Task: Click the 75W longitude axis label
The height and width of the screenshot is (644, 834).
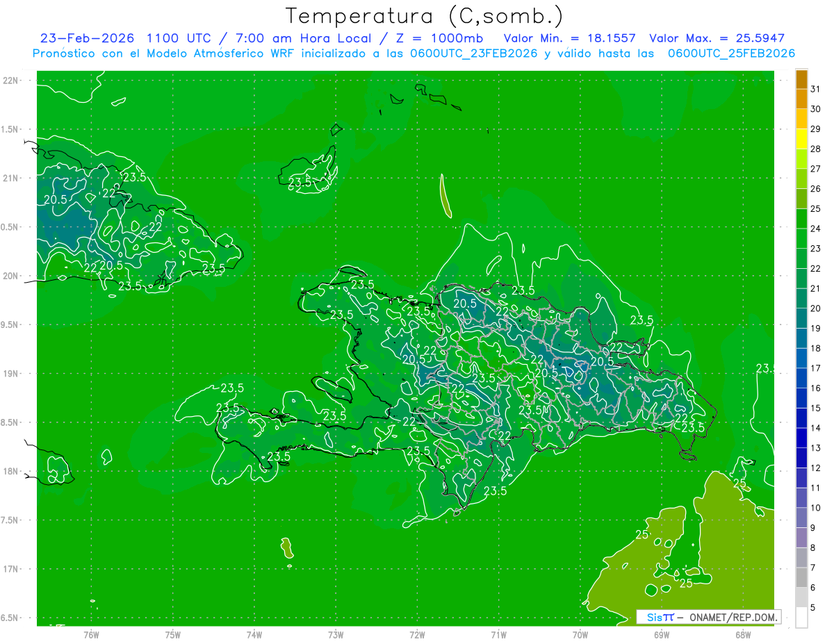Action: pyautogui.click(x=173, y=634)
